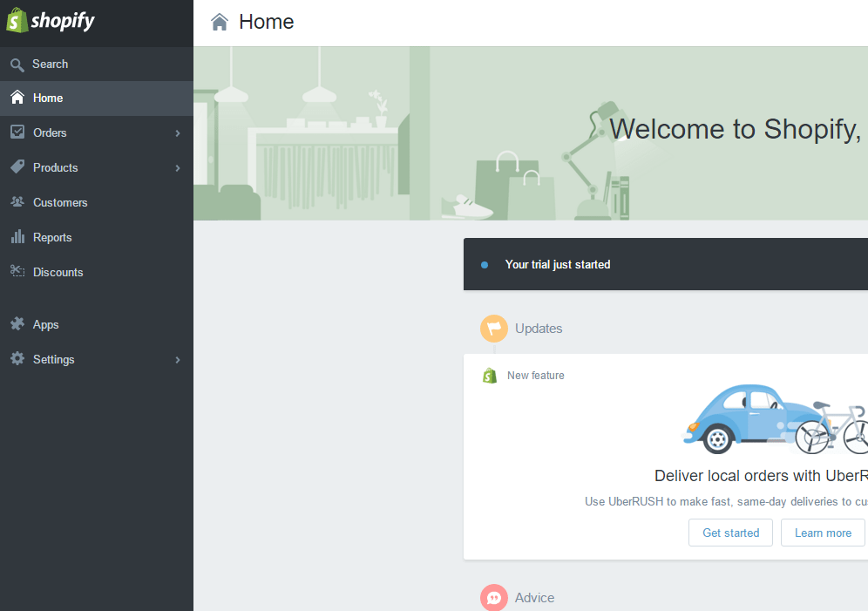868x611 pixels.
Task: Open the Orders menu item
Action: pyautogui.click(x=97, y=132)
